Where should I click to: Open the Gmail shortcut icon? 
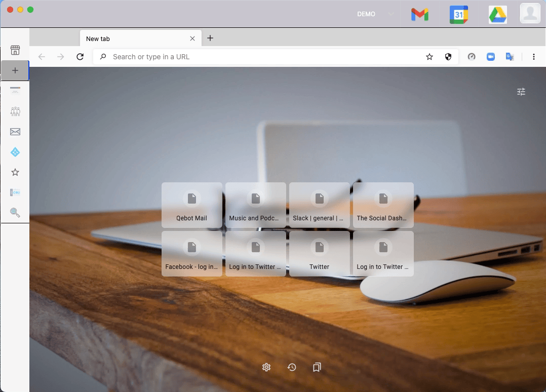click(420, 15)
